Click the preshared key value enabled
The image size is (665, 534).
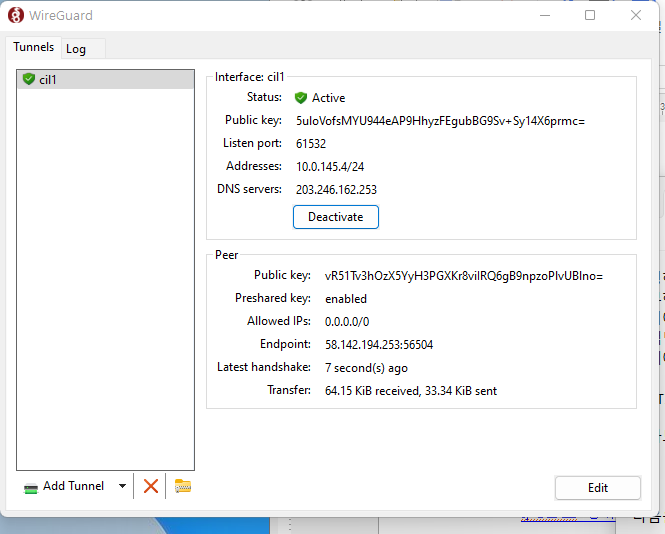[x=346, y=299]
